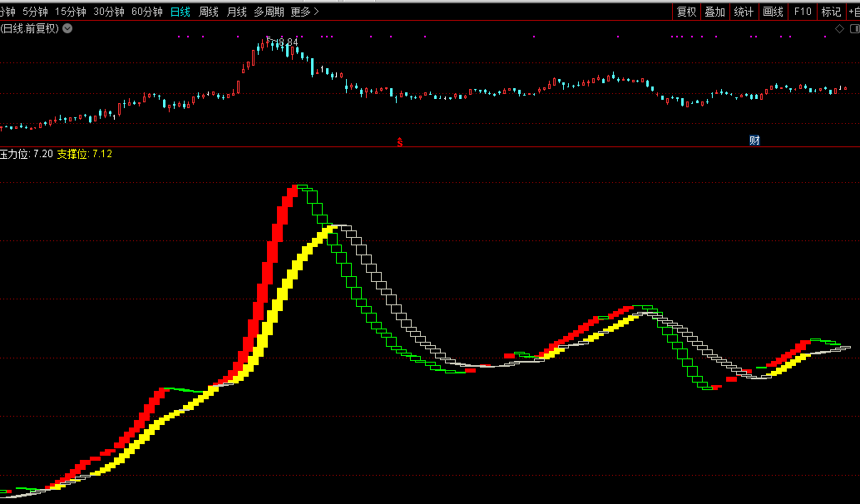This screenshot has height=504, width=860.
Task: Select the 60分钟 chart period
Action: pyautogui.click(x=147, y=12)
